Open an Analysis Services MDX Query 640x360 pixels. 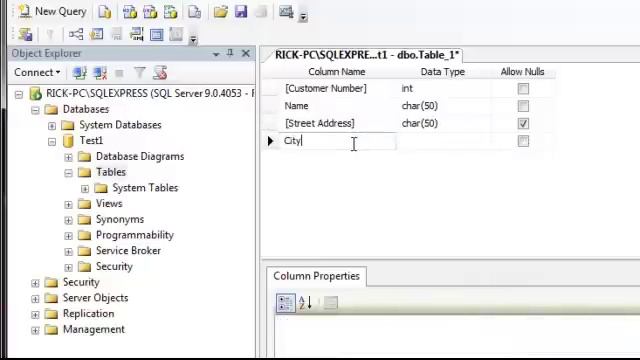[130, 12]
